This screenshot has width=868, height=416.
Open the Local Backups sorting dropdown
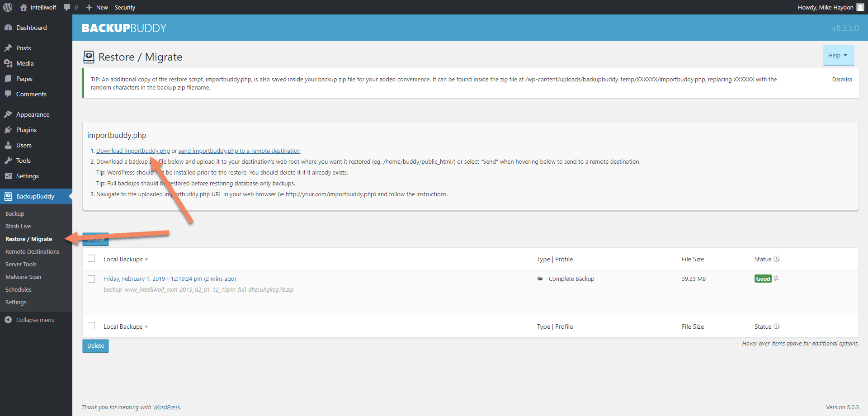(x=146, y=259)
